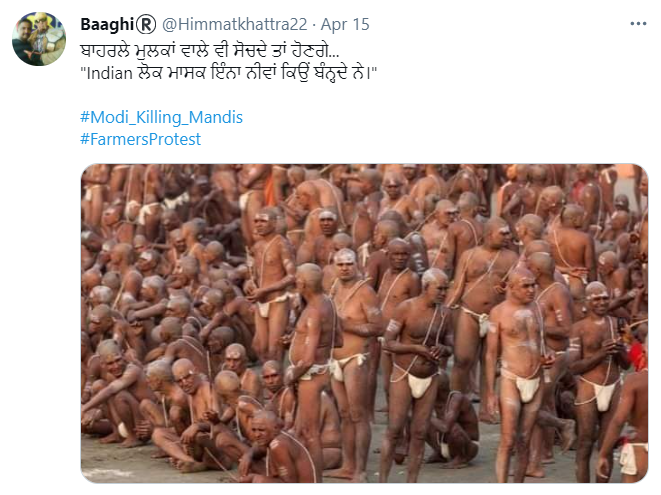Open the Baaghi display name profile link

click(x=104, y=24)
